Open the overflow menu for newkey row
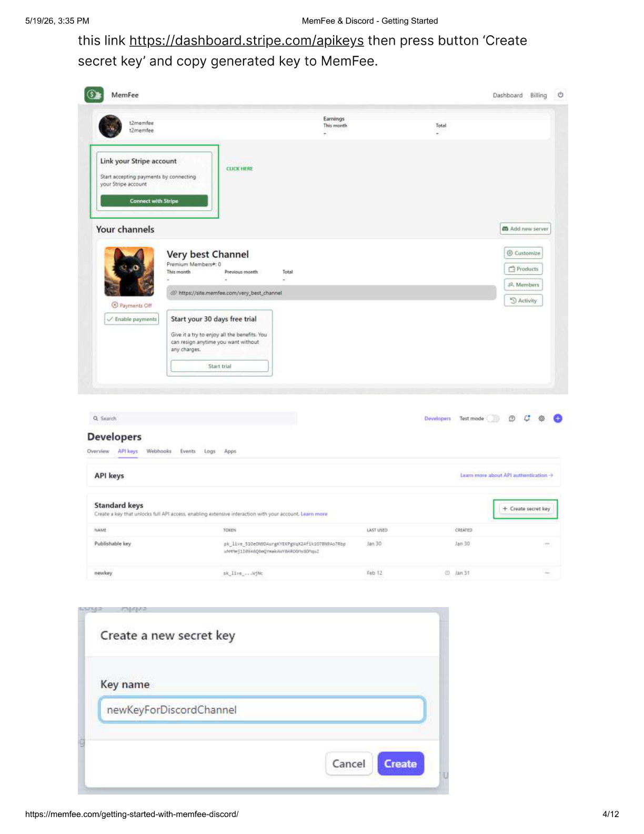This screenshot has width=644, height=834. tap(547, 573)
